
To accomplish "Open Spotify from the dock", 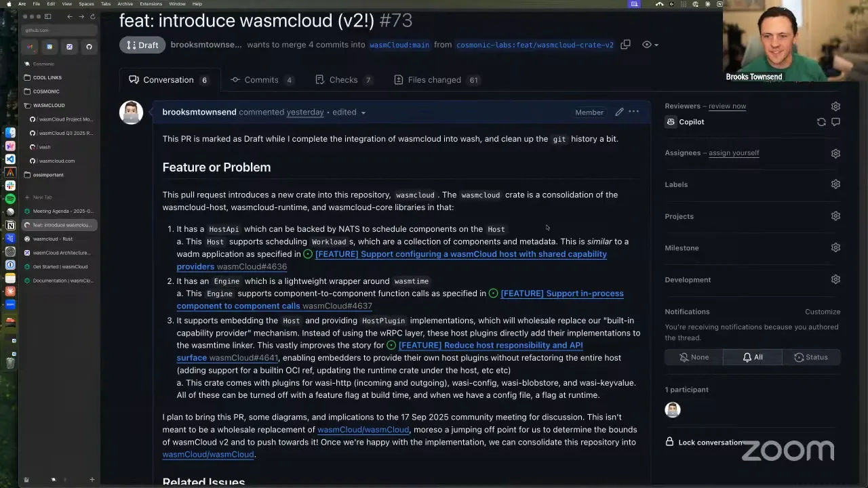I will click(10, 199).
